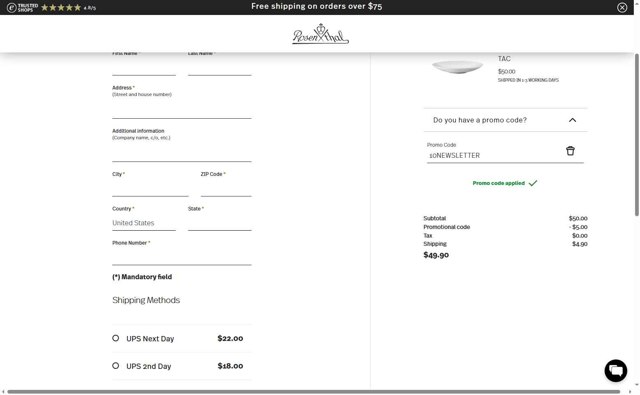Select UPS Next Day shipping
640x395 pixels.
116,338
